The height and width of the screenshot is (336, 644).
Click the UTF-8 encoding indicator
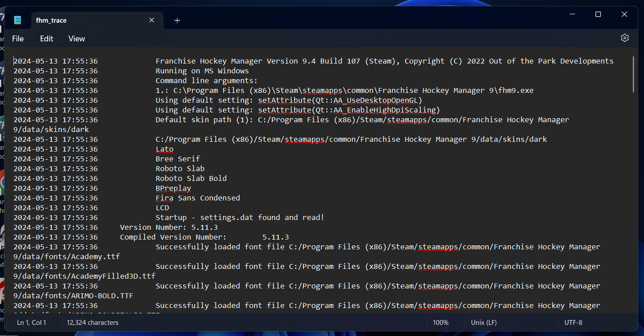[573, 323]
